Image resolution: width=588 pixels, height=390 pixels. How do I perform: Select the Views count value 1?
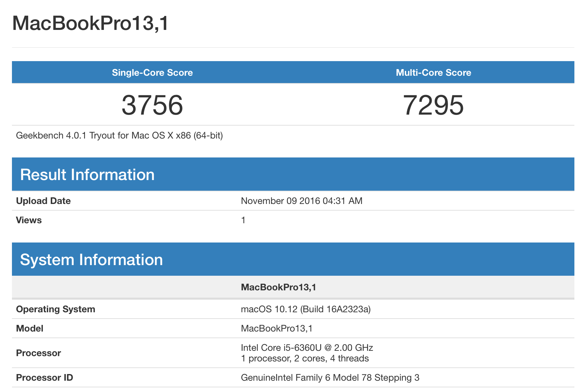pos(243,220)
